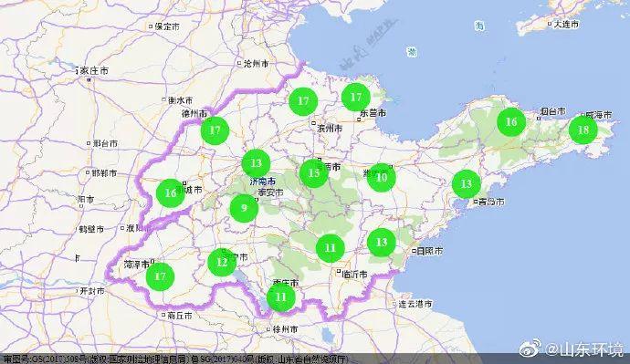Click the 徐州市 city label

(x=285, y=329)
